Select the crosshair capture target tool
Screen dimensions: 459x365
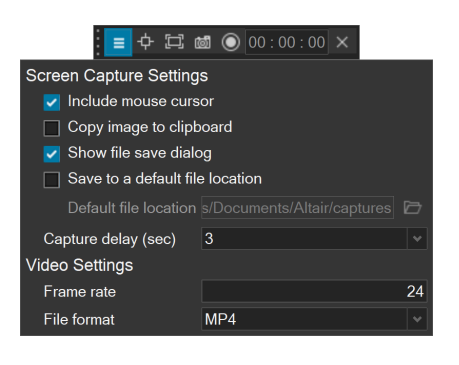coord(145,42)
